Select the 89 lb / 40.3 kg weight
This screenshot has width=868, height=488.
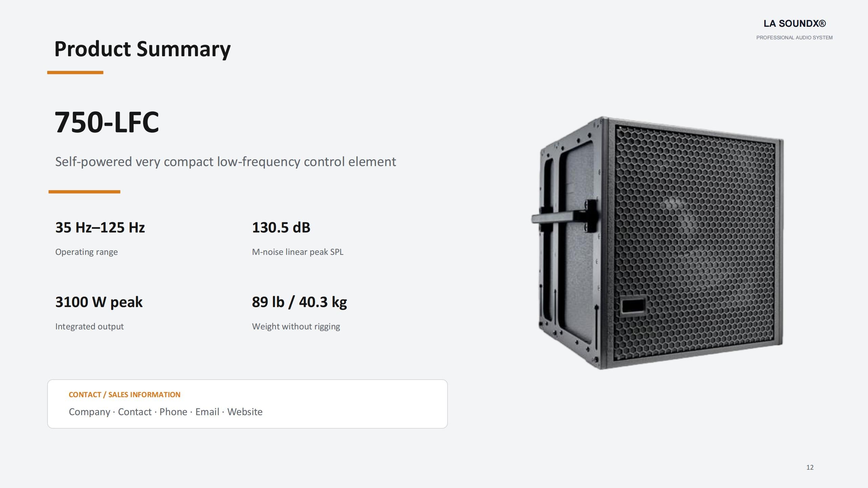299,302
